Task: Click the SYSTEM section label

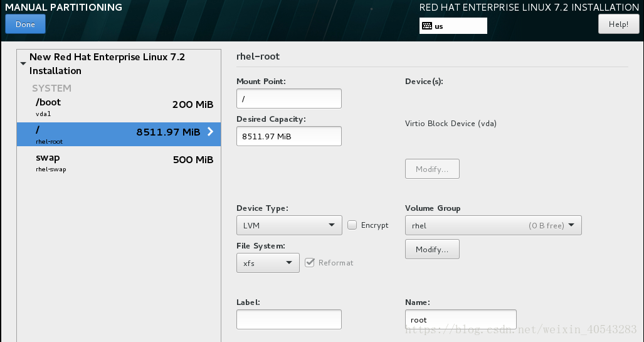Action: 52,88
